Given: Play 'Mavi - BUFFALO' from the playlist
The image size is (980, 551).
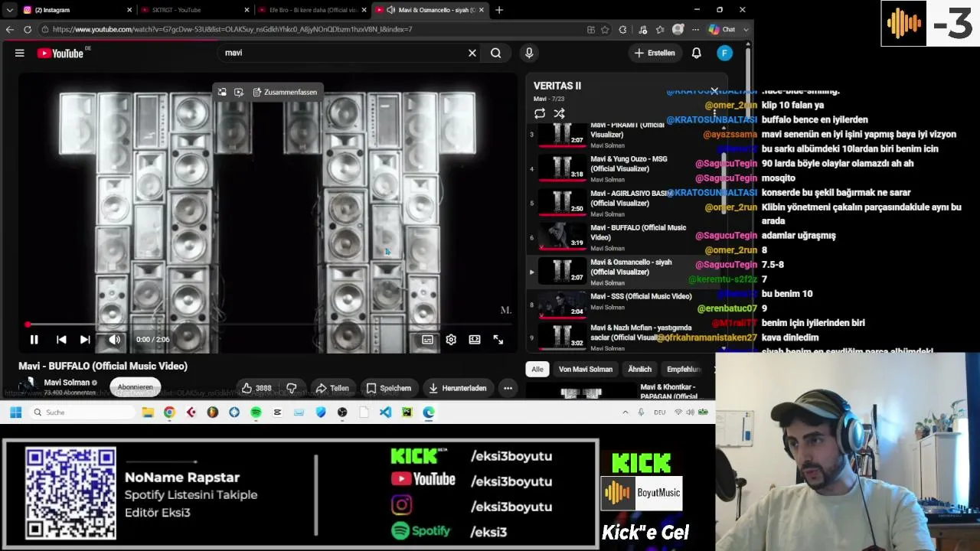Looking at the screenshot, I should point(625,237).
